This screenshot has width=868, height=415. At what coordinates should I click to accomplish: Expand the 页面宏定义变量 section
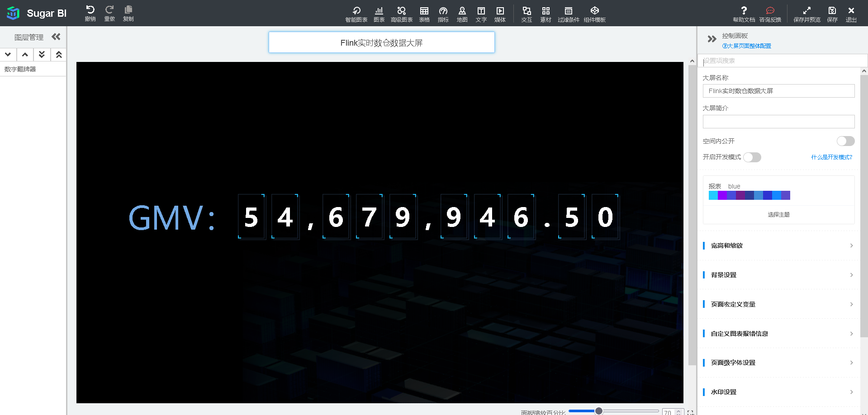pyautogui.click(x=778, y=304)
